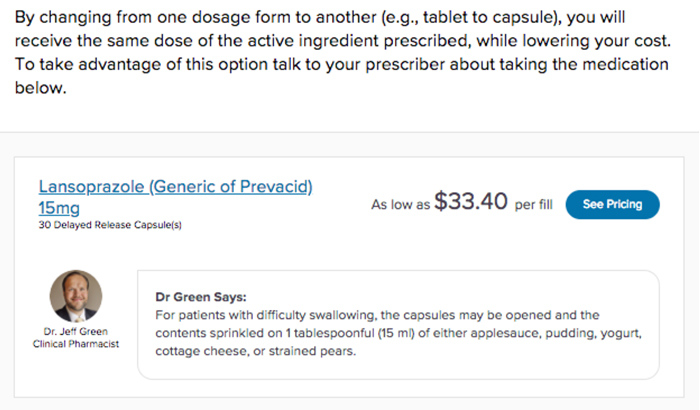
Task: Click the 'contents sprinkled on 1 tablespoonful' line
Action: (398, 333)
